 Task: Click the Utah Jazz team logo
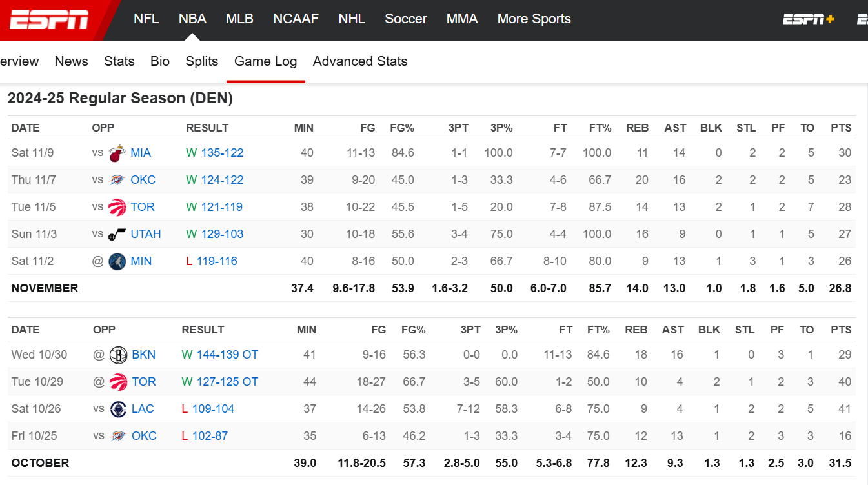click(117, 235)
